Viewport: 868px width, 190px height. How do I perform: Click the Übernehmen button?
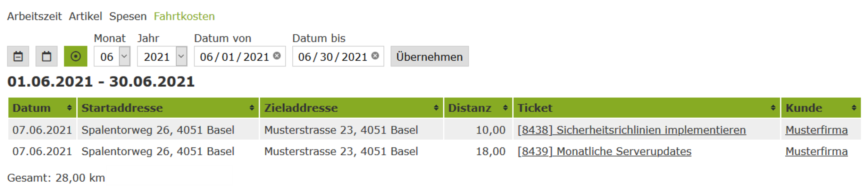429,56
